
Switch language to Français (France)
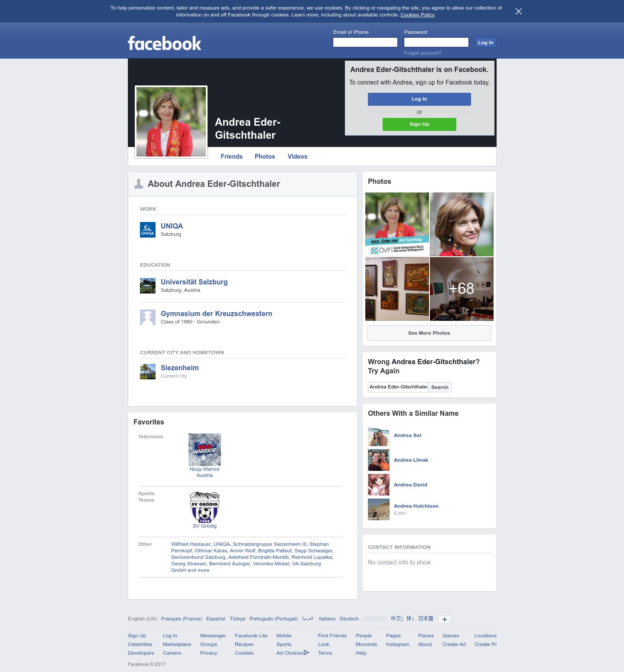point(182,619)
